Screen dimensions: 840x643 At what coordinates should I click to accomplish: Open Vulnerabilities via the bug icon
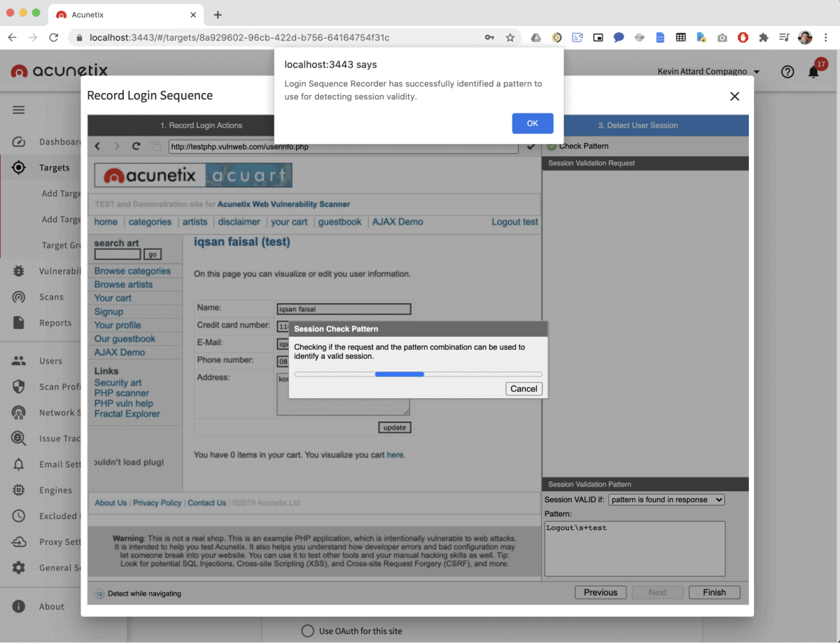click(19, 271)
